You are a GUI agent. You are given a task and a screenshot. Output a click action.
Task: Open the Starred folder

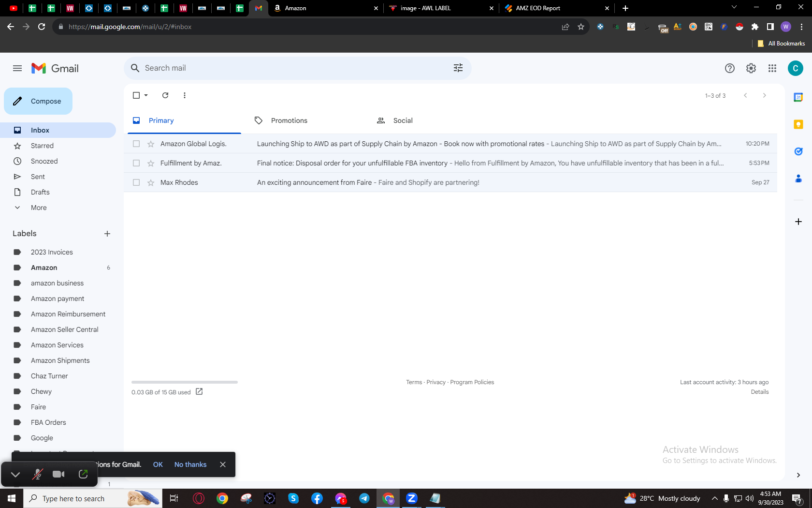tap(58, 146)
